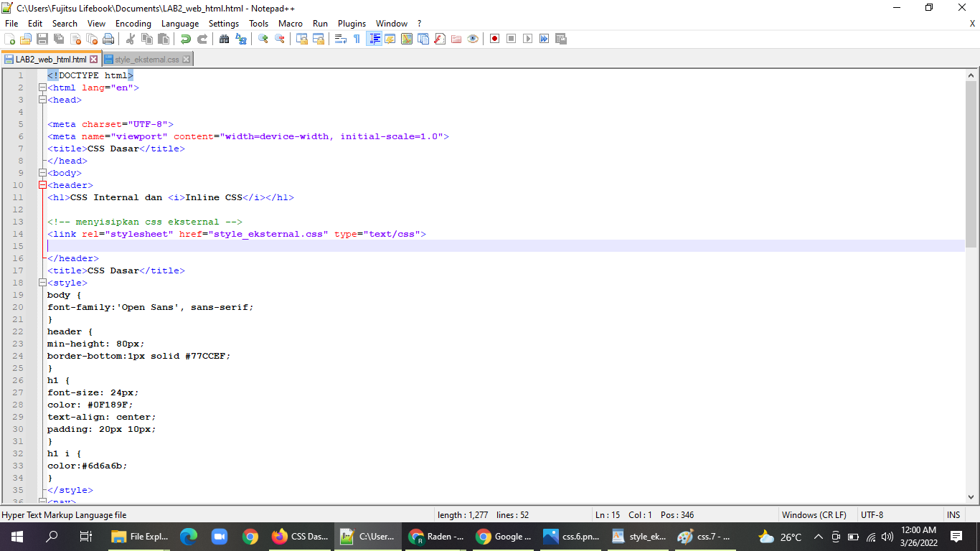980x551 pixels.
Task: Start macro recording with the red dot icon
Action: [x=495, y=39]
